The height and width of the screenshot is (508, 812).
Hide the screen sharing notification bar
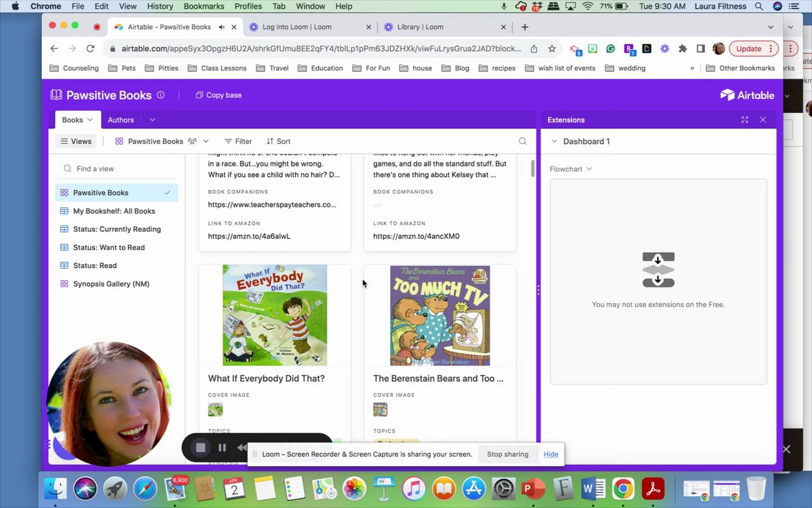point(551,454)
